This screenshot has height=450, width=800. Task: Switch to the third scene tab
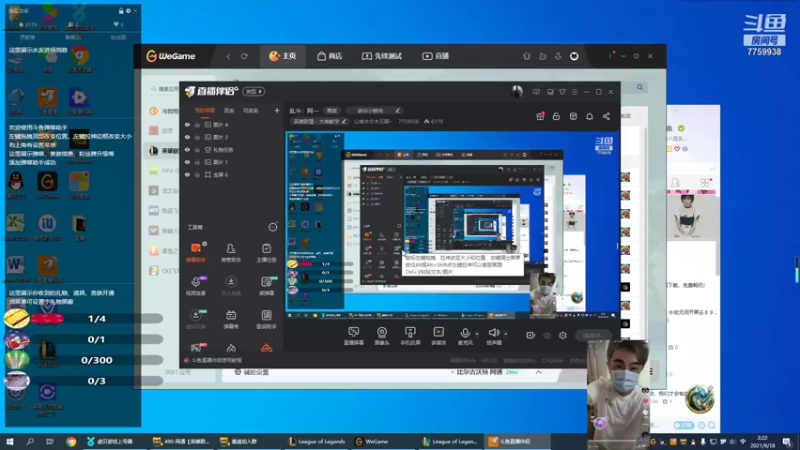tap(250, 110)
